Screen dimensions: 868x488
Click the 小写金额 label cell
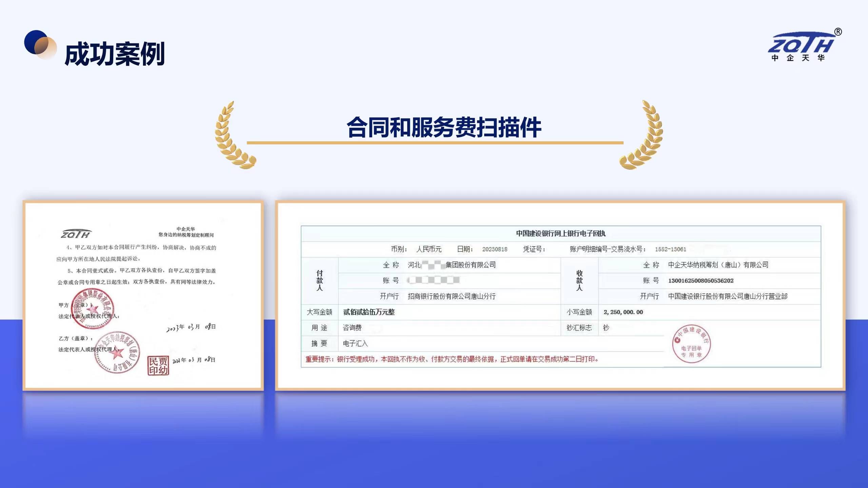point(579,312)
